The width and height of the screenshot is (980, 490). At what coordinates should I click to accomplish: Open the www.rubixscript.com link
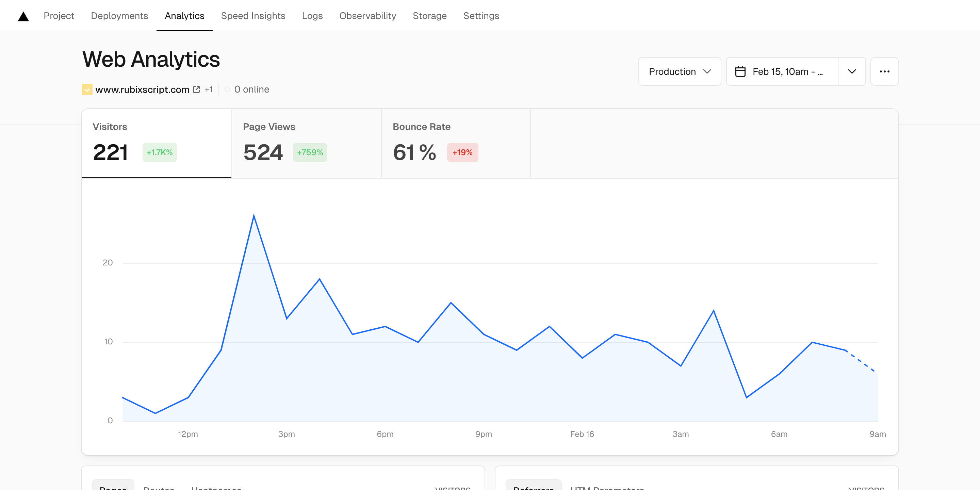[x=142, y=89]
